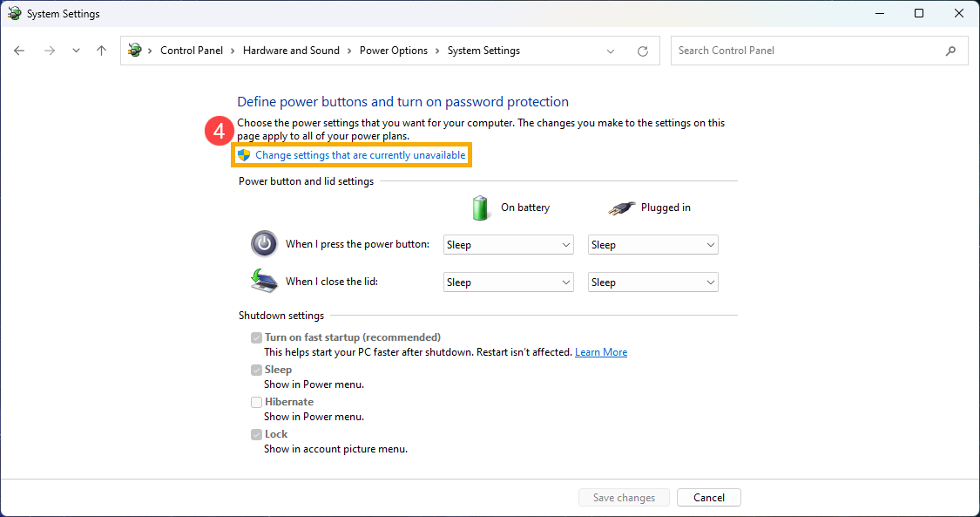The image size is (980, 517).
Task: Click the laptop lid close icon
Action: tap(264, 281)
